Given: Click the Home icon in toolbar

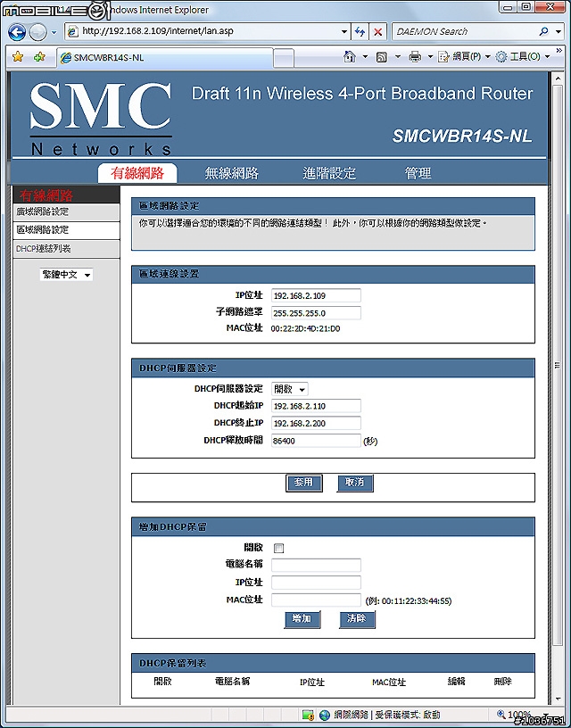Looking at the screenshot, I should coord(350,56).
